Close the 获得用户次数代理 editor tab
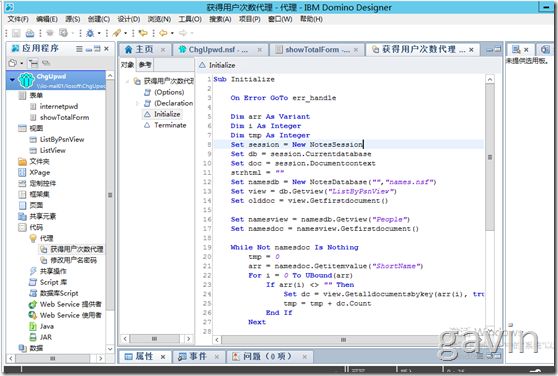 [x=472, y=50]
